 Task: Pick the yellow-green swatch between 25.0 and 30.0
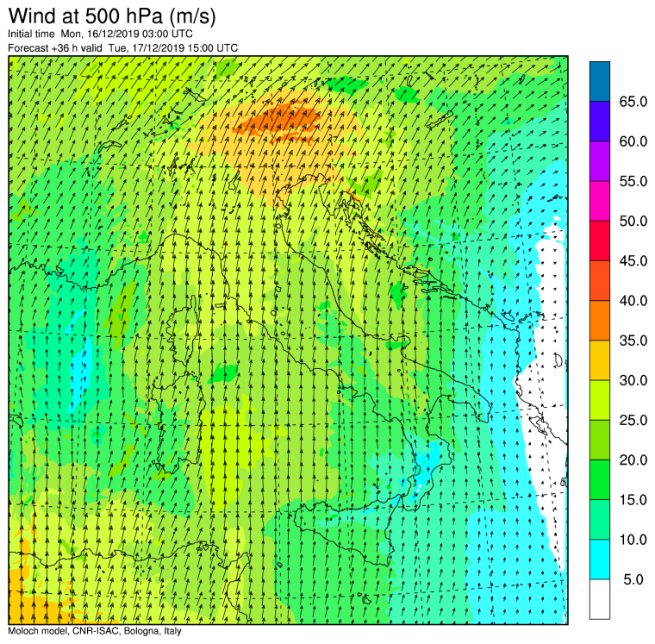click(x=600, y=400)
